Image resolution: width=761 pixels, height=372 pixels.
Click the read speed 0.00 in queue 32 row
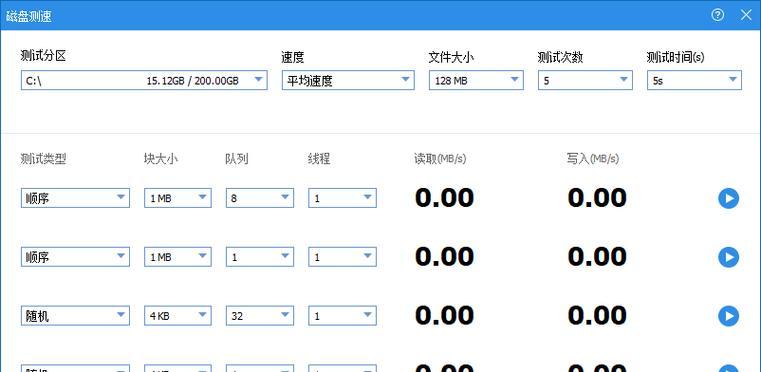point(444,316)
